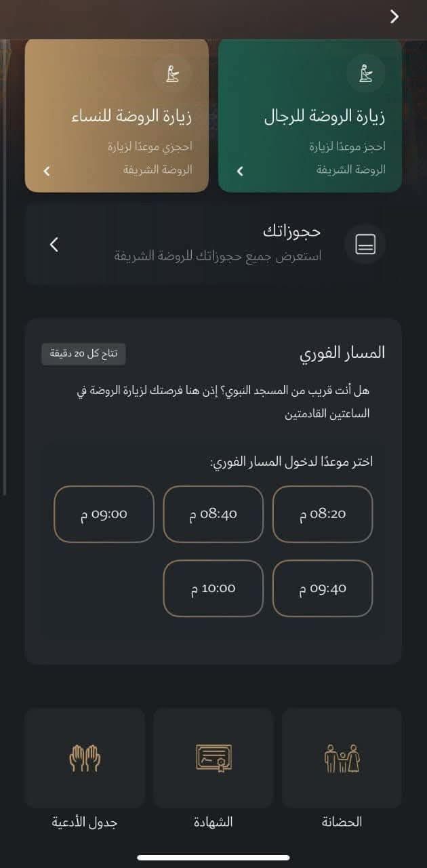Tap the top-right forward arrow icon

(x=395, y=17)
